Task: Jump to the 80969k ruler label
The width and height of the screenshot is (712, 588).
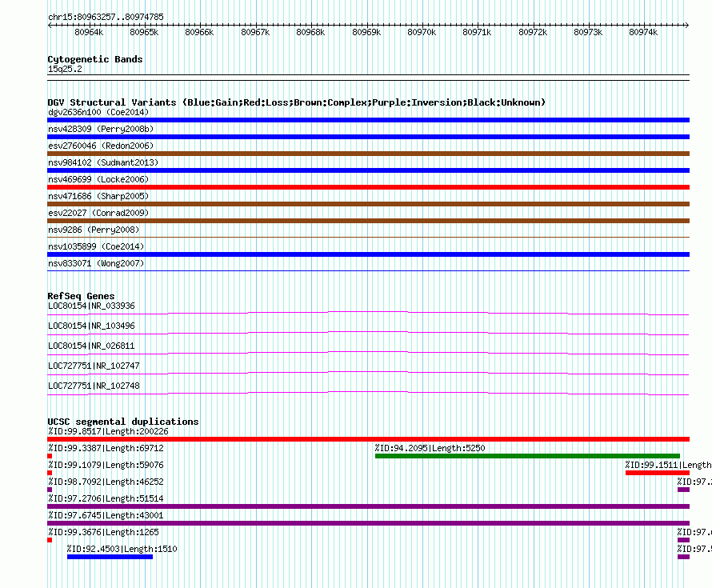Action: pos(366,32)
